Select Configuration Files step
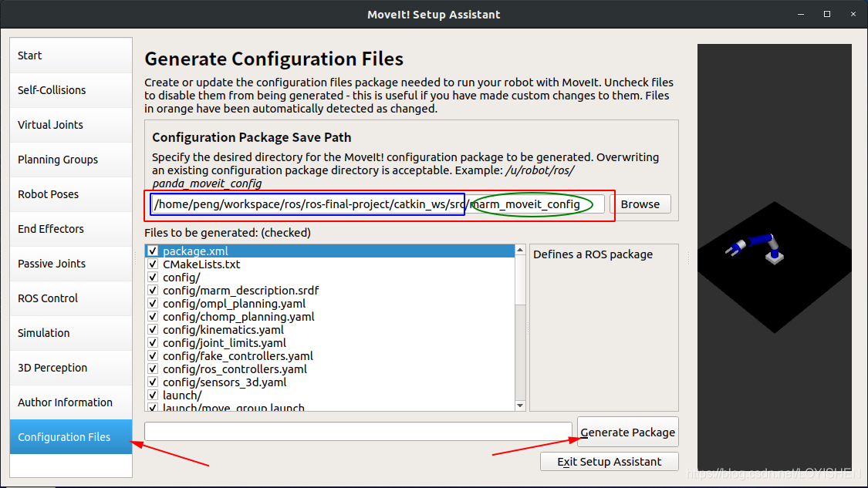The height and width of the screenshot is (488, 868). point(71,437)
